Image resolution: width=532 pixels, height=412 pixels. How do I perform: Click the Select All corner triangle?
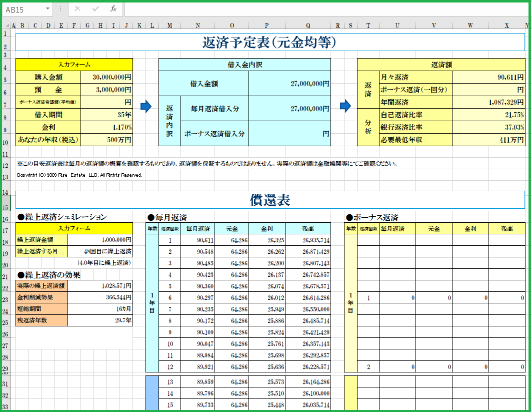pyautogui.click(x=7, y=26)
